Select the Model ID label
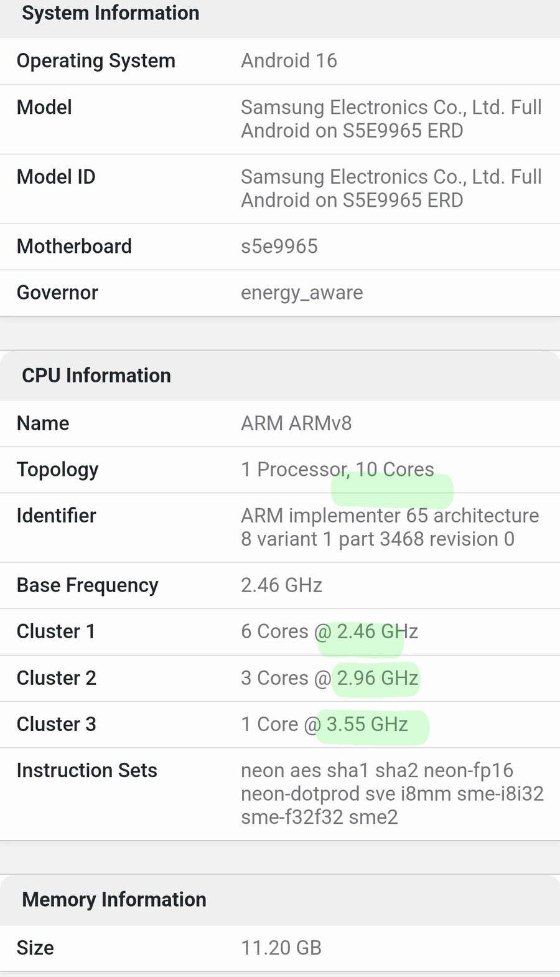 (x=56, y=177)
